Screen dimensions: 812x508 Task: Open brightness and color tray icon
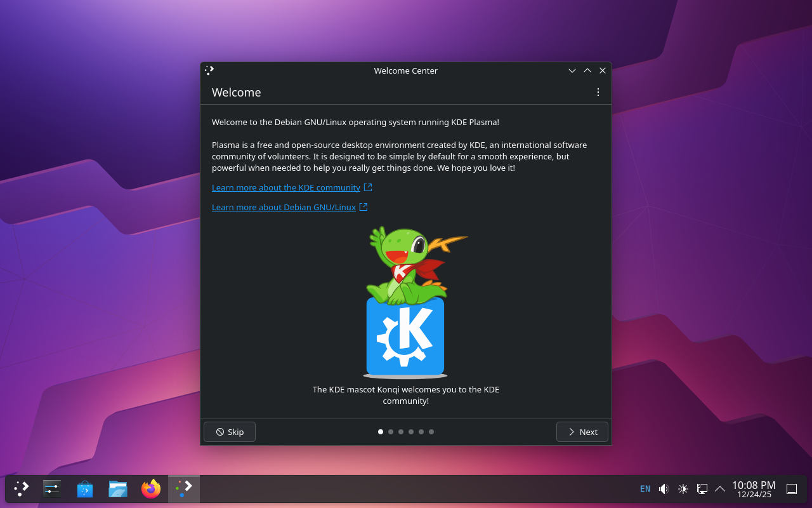[x=683, y=489]
